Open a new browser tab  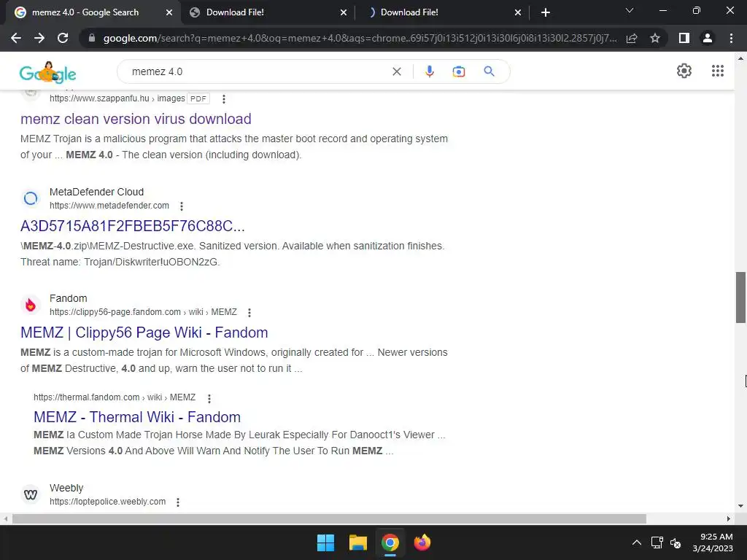546,12
